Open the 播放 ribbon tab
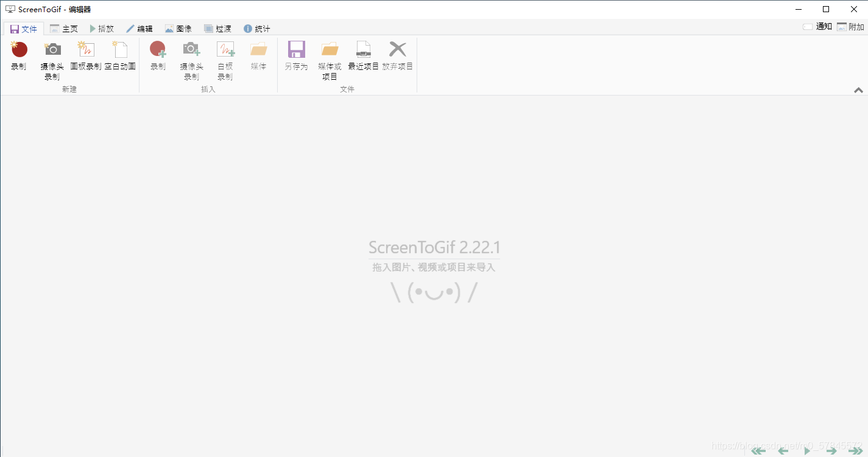 pyautogui.click(x=102, y=29)
